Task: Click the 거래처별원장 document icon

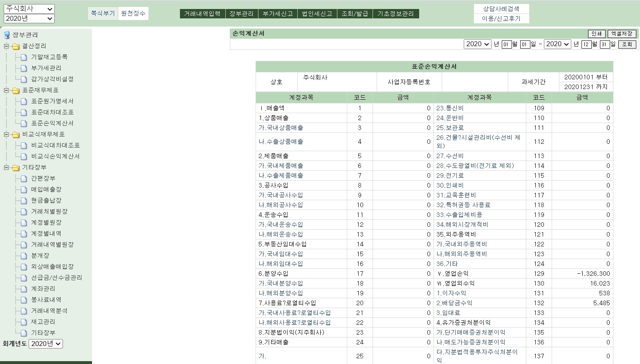Action: click(x=24, y=212)
